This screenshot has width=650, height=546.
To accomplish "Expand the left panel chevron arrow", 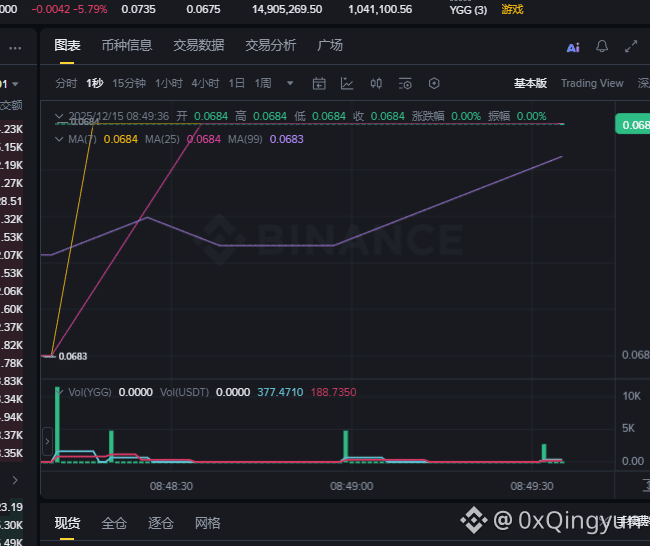I will tap(15, 480).
